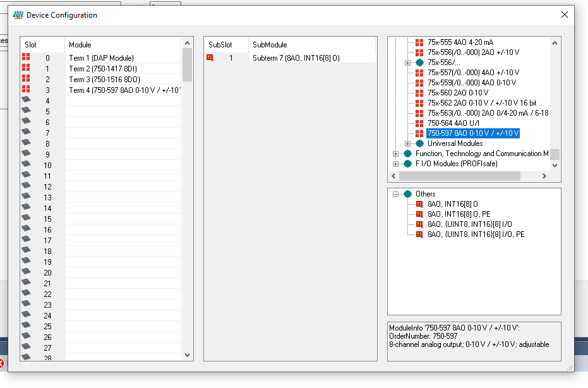Click the Module column header
The width and height of the screenshot is (588, 388).
[x=123, y=45]
